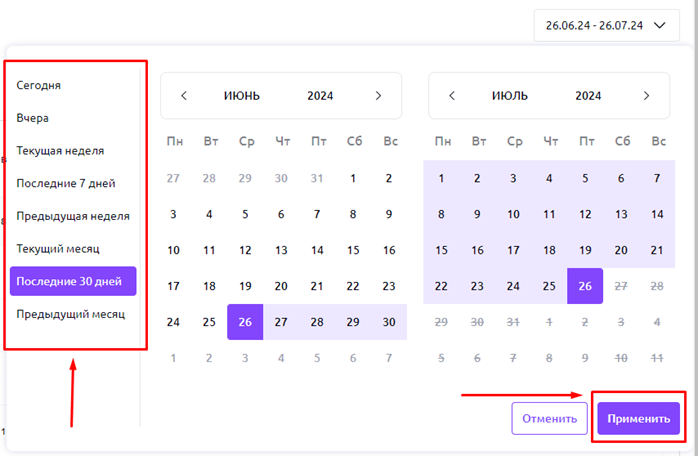Choose Предыдущий месяц preset

point(70,314)
